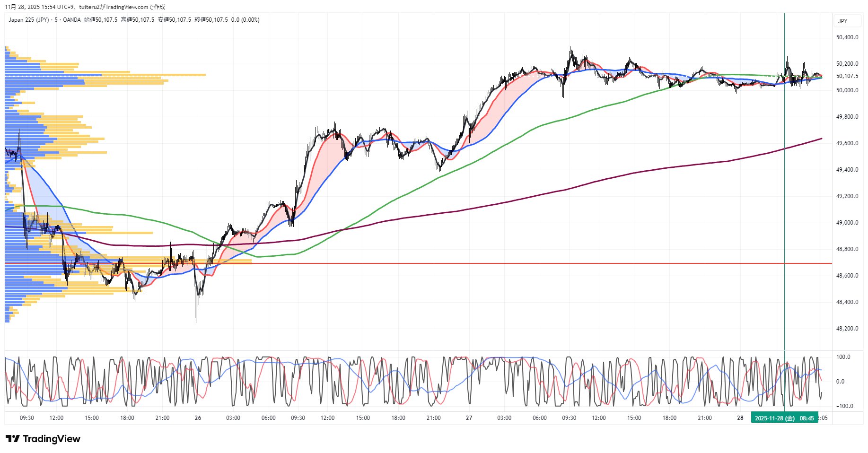
Task: Click the 0.0 oscillator axis label
Action: tap(840, 382)
